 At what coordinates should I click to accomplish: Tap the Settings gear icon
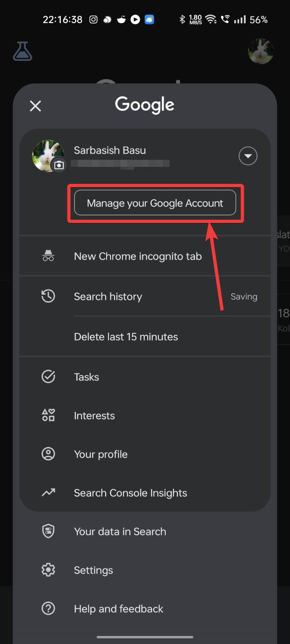point(48,570)
